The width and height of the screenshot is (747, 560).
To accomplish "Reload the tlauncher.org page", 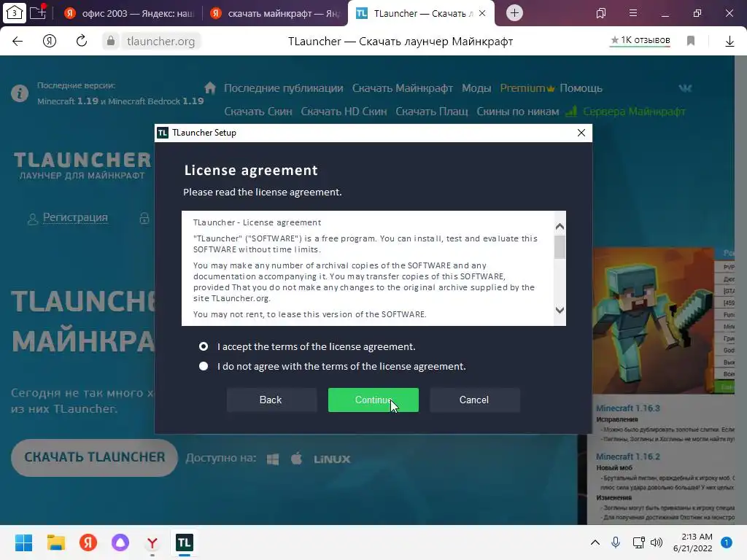I will tap(82, 41).
